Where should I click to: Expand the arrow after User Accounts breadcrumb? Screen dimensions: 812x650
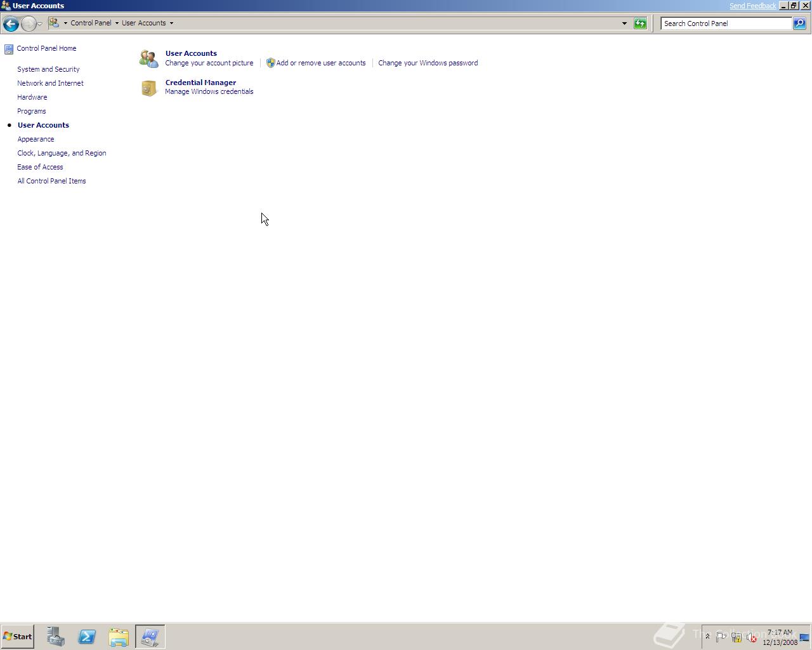pos(171,23)
